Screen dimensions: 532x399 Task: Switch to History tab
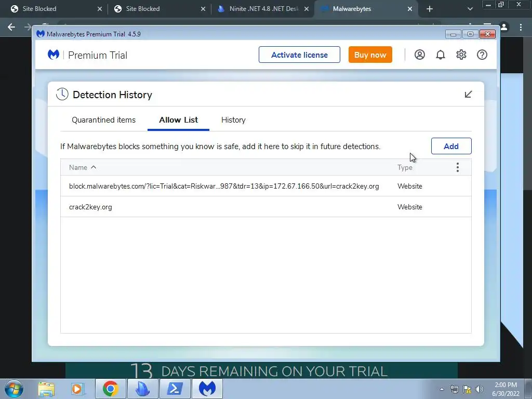pos(233,120)
